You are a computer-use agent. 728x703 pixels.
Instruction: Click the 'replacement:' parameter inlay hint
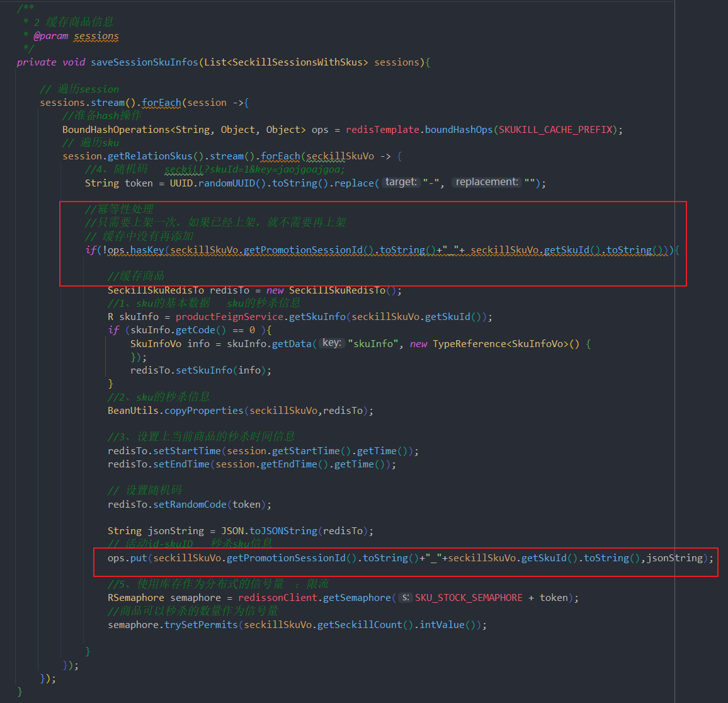point(487,182)
